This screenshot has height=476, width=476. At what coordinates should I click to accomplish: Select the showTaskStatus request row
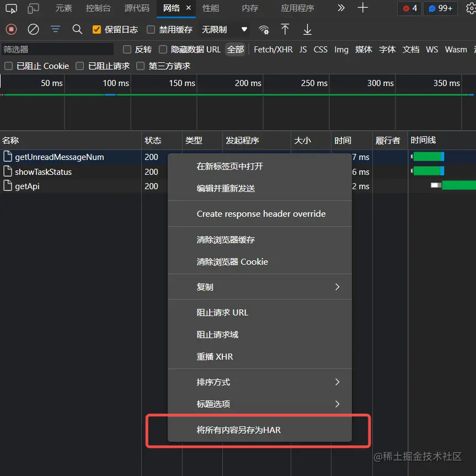tap(84, 172)
